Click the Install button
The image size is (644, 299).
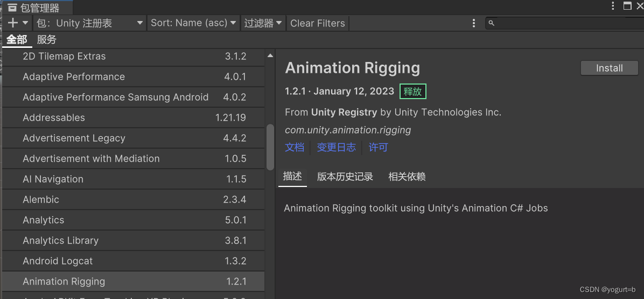610,68
